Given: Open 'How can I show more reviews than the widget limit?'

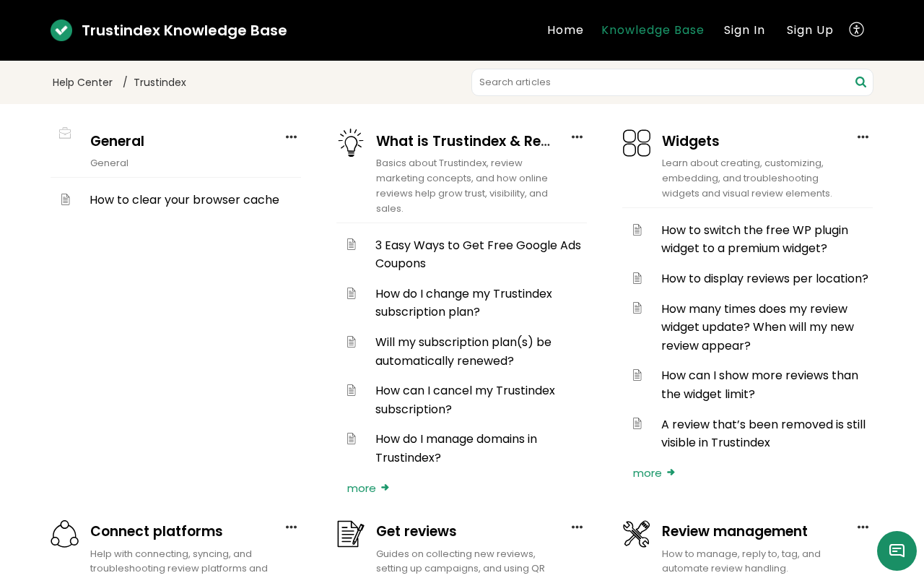Looking at the screenshot, I should (x=759, y=384).
